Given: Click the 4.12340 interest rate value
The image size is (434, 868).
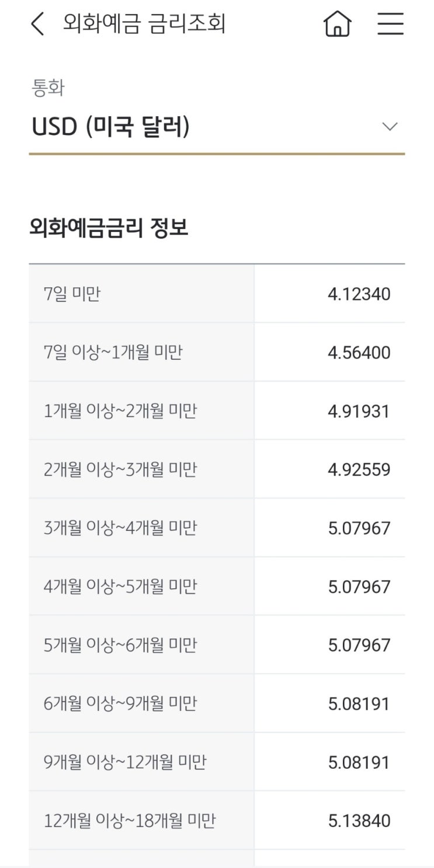Looking at the screenshot, I should 359,294.
